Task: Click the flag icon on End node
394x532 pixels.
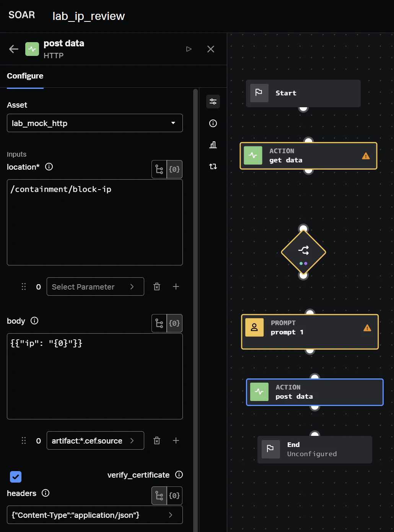Action: click(x=270, y=449)
